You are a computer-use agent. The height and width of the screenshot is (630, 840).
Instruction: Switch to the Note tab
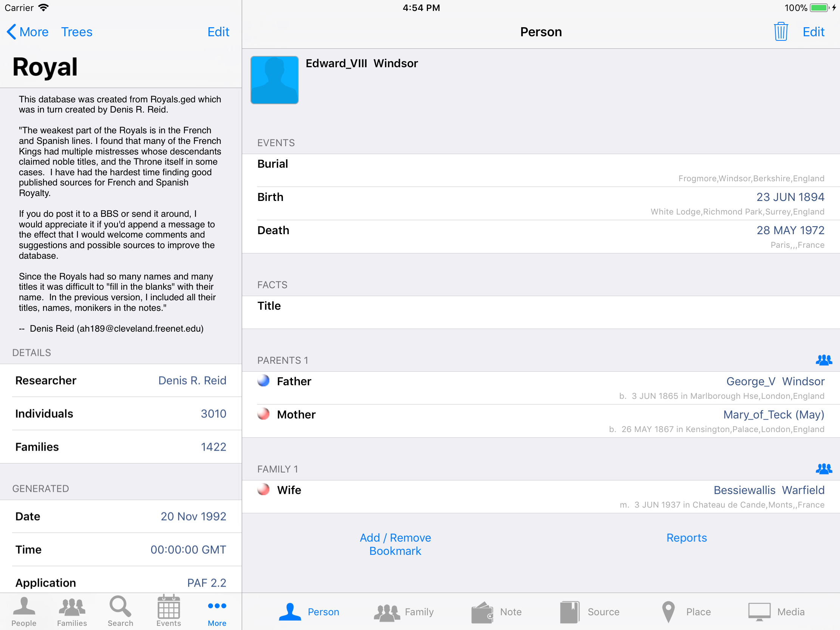[x=496, y=612]
